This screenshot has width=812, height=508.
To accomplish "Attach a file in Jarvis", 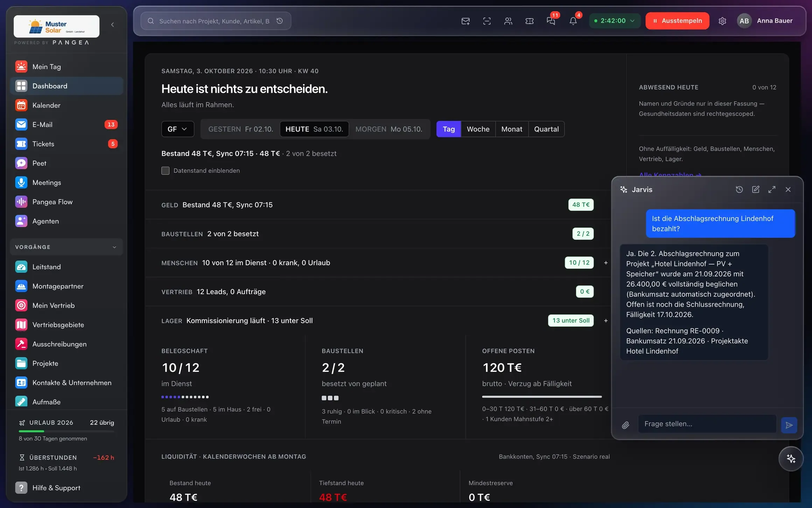I will [625, 425].
